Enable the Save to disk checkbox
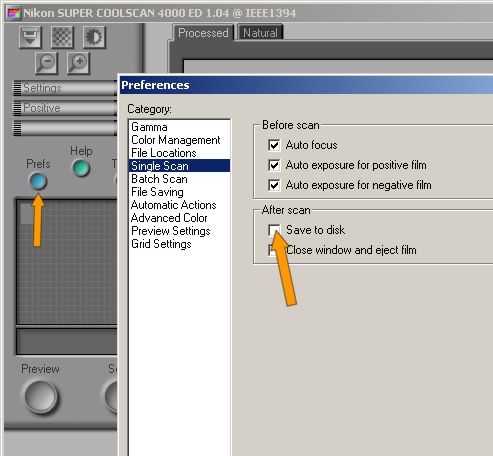 pos(274,230)
